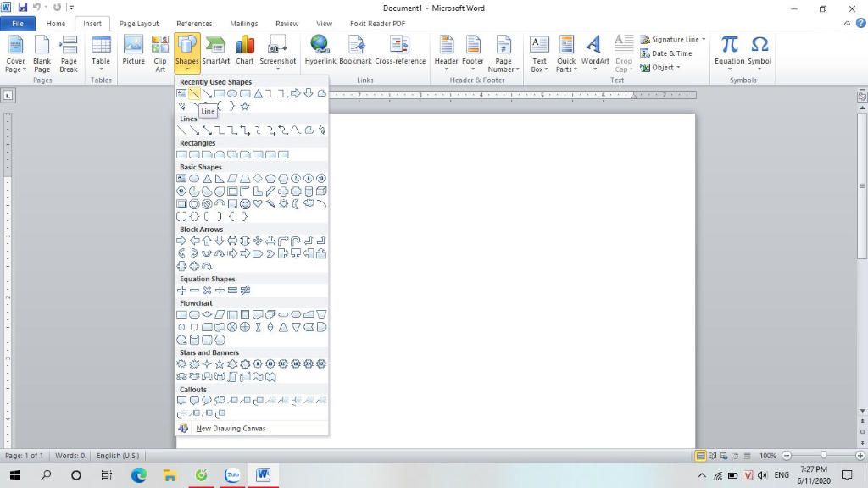This screenshot has height=488, width=868.
Task: Select the highlighted Line shape in Recently Used Shapes
Action: coord(194,93)
